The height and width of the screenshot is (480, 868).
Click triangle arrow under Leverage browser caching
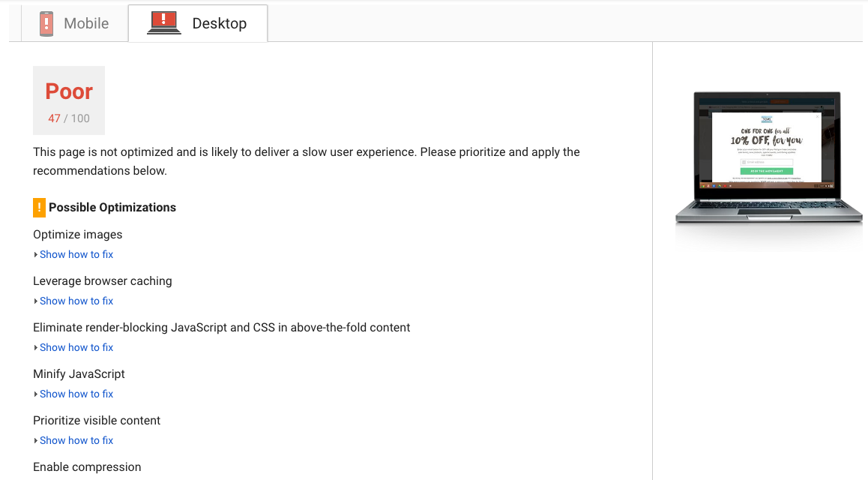tap(35, 301)
